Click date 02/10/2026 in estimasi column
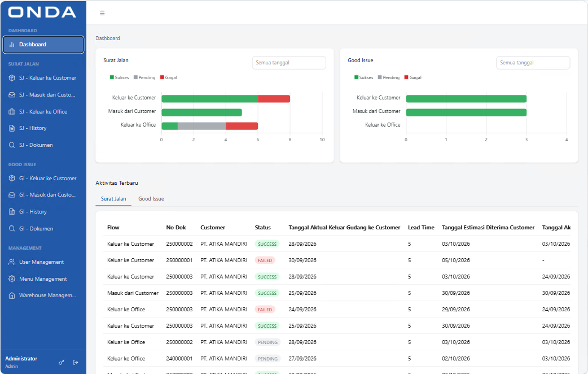 coord(455,359)
